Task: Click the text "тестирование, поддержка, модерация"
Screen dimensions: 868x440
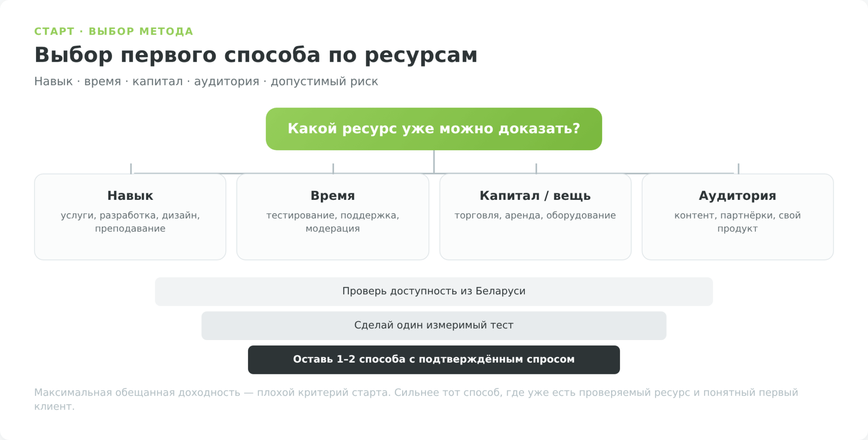Action: [333, 222]
